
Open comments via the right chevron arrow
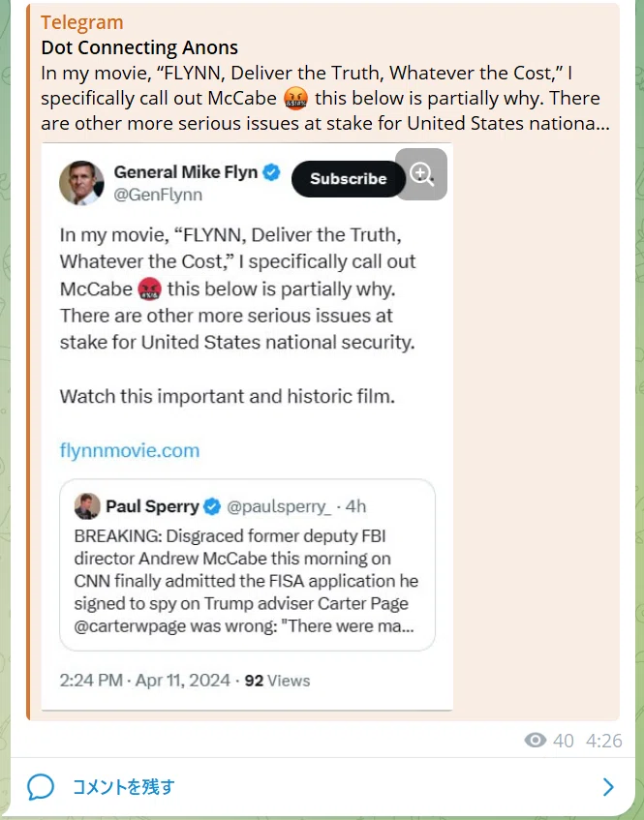[x=608, y=786]
